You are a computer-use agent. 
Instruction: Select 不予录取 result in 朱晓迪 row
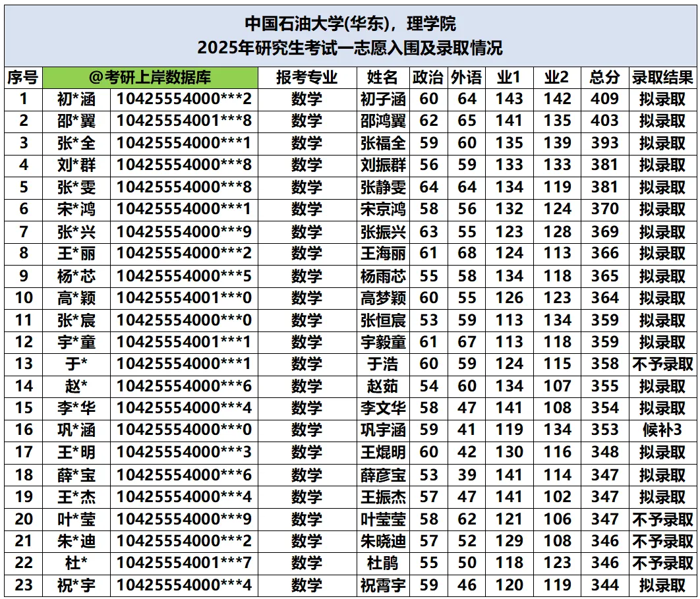[x=662, y=542]
